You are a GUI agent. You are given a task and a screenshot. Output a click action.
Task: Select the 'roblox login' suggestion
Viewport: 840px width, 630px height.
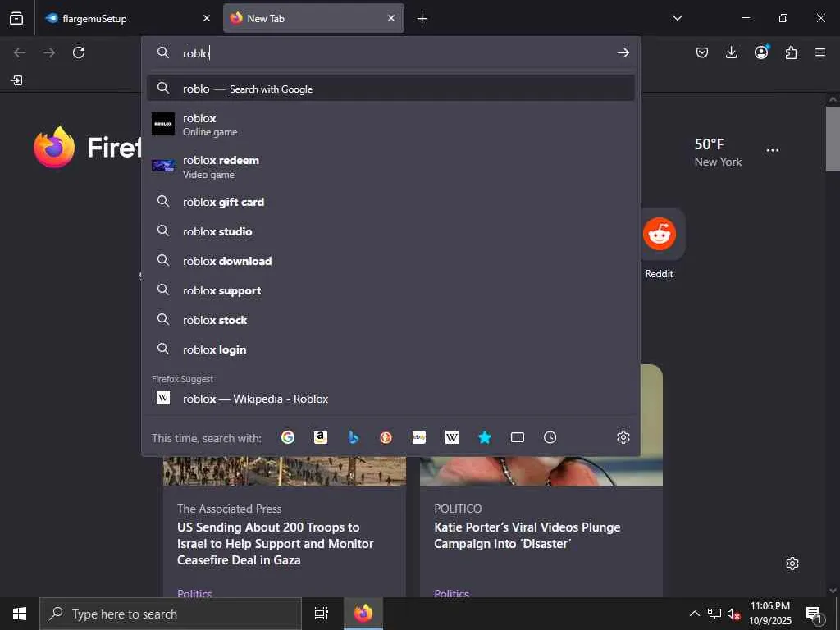coord(390,349)
